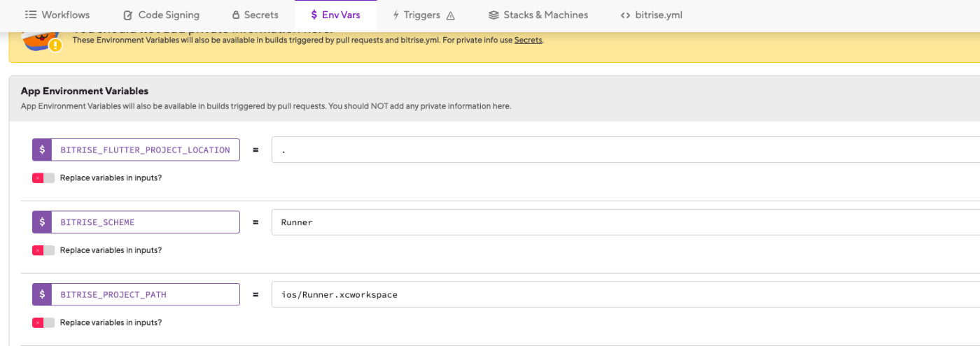
Task: Open the Workflows tab
Action: [58, 15]
